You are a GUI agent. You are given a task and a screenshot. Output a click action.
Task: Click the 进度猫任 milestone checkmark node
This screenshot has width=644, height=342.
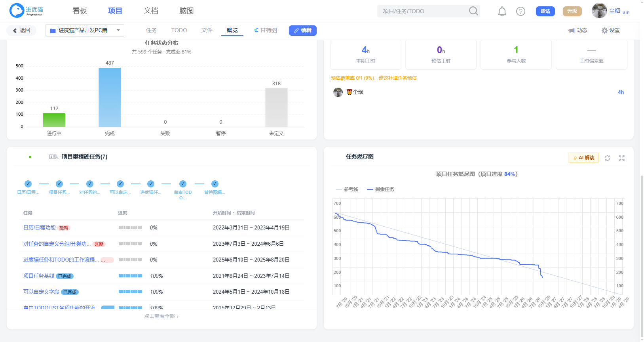click(151, 184)
